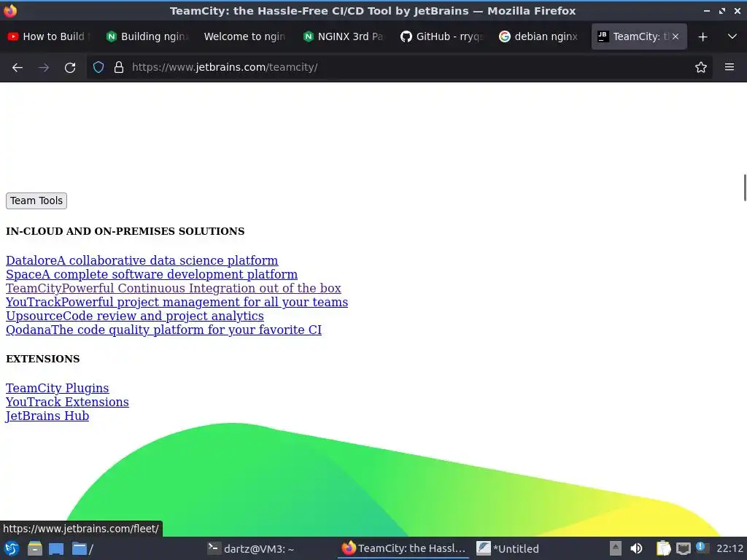Open the root folder taskbar launcher
The width and height of the screenshot is (747, 560).
click(82, 548)
